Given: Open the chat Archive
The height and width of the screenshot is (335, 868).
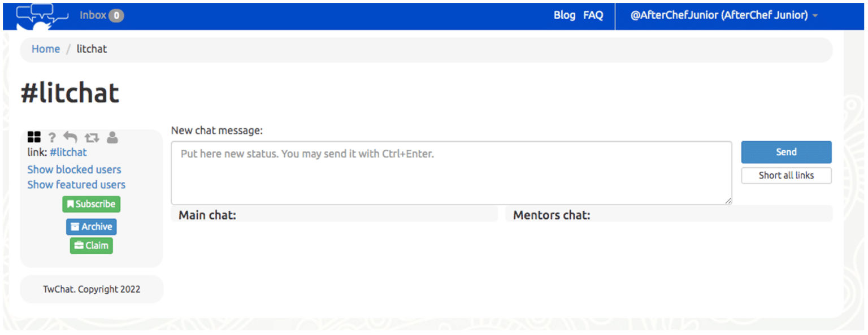Looking at the screenshot, I should [91, 227].
